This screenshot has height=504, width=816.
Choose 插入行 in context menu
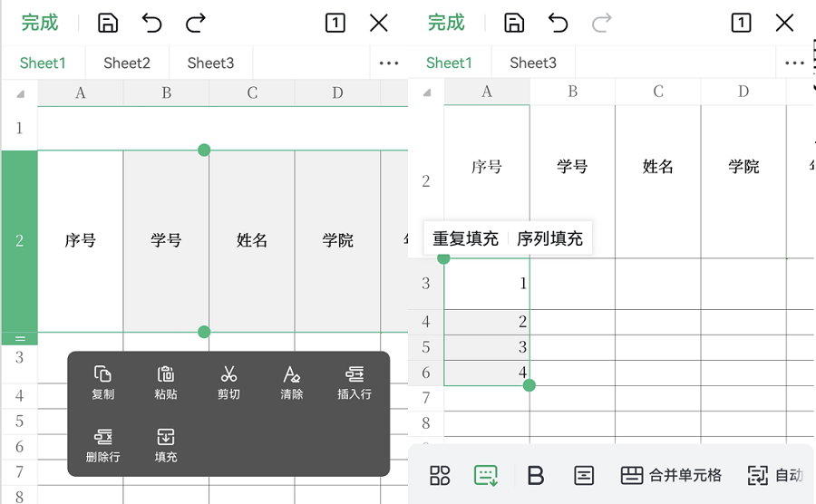[355, 383]
